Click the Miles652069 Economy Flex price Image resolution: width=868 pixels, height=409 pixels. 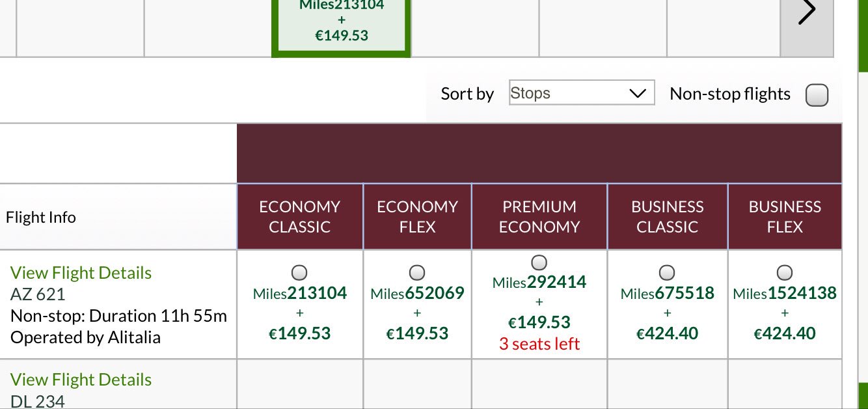pyautogui.click(x=417, y=293)
